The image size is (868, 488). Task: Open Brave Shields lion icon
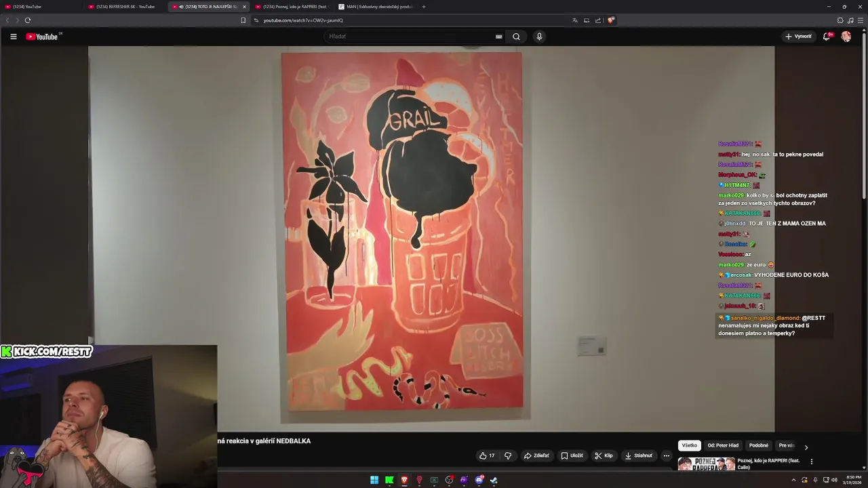point(610,20)
